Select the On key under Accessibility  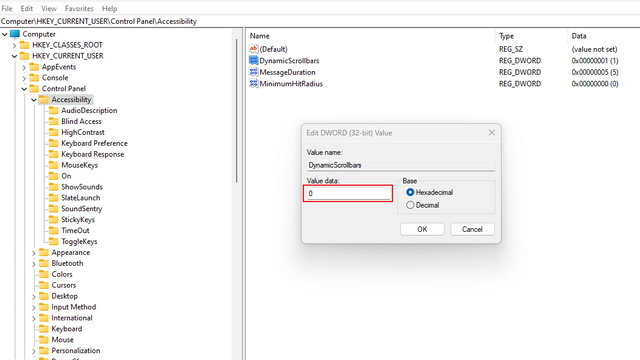[66, 176]
